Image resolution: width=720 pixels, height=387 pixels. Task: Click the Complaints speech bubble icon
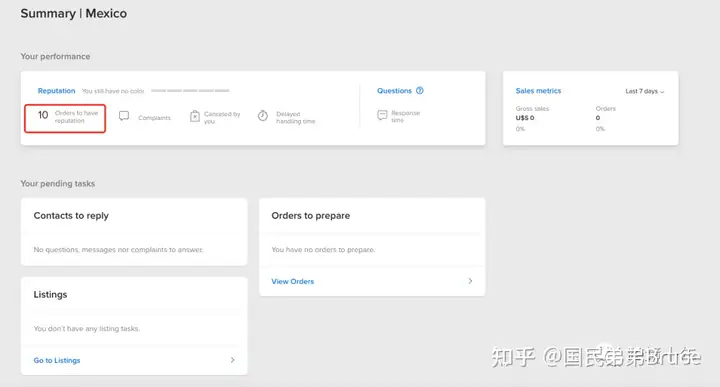(x=124, y=116)
